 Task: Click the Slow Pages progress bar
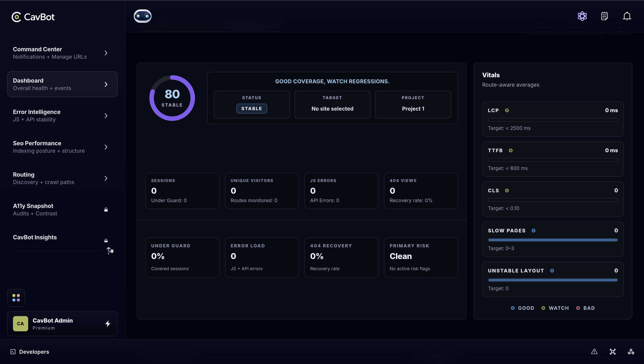pos(553,240)
